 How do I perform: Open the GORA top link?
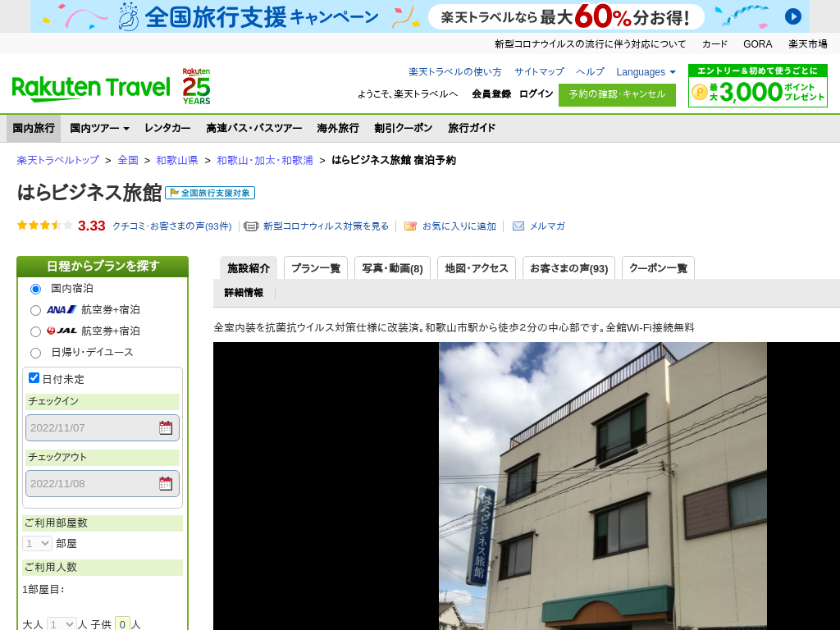(x=757, y=44)
